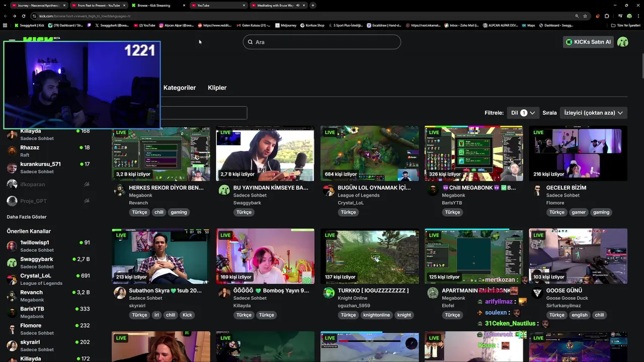The image size is (644, 362).
Task: Open Maps bookmark in bookmarks bar
Action: coord(528,25)
